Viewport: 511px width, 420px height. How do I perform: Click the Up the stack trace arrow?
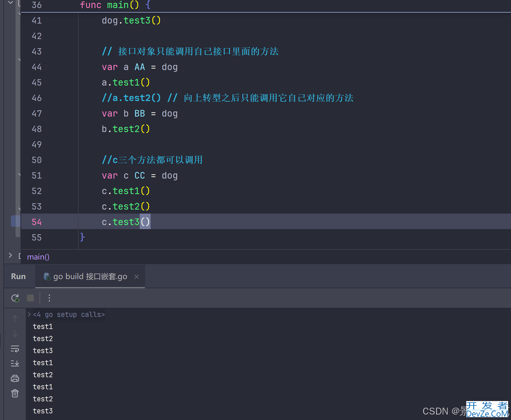15,318
